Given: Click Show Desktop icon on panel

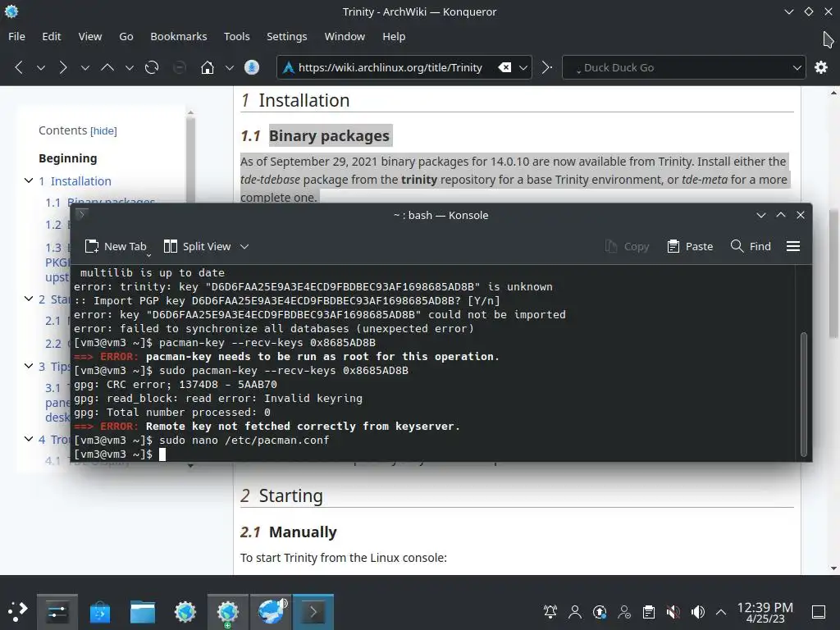Looking at the screenshot, I should [819, 612].
